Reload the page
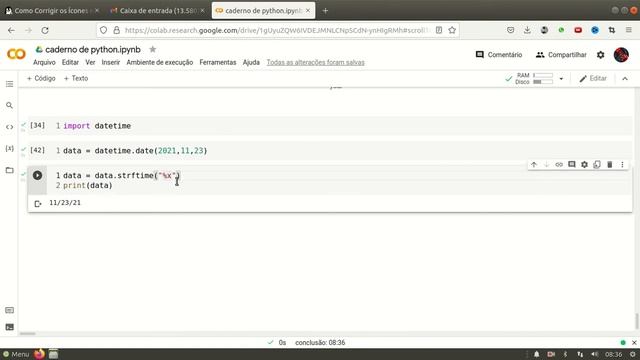The image size is (640, 360). (45, 30)
